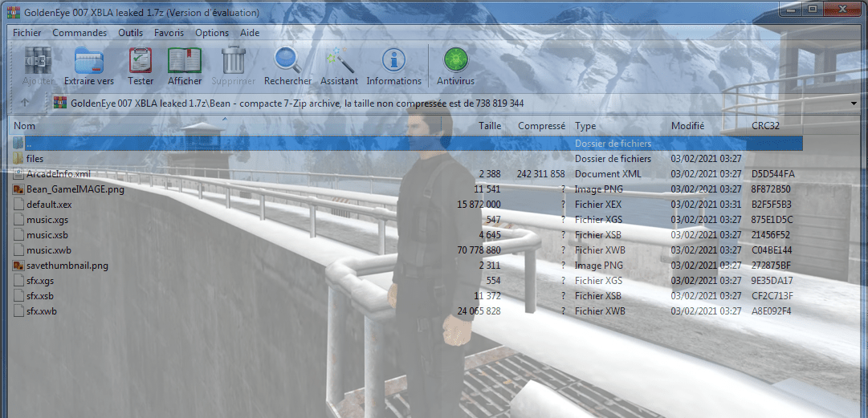Click modified time 03/02/2021 03:31
Image resolution: width=868 pixels, height=418 pixels.
(707, 204)
